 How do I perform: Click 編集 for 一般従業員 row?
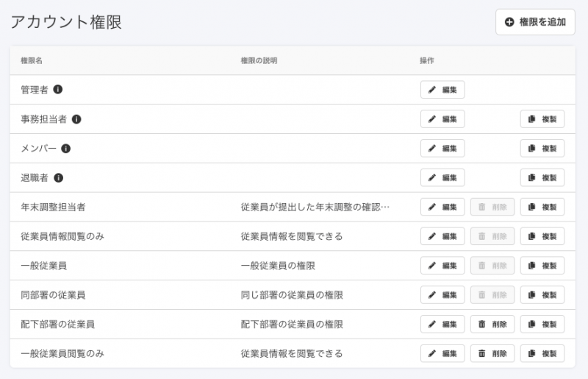point(442,266)
